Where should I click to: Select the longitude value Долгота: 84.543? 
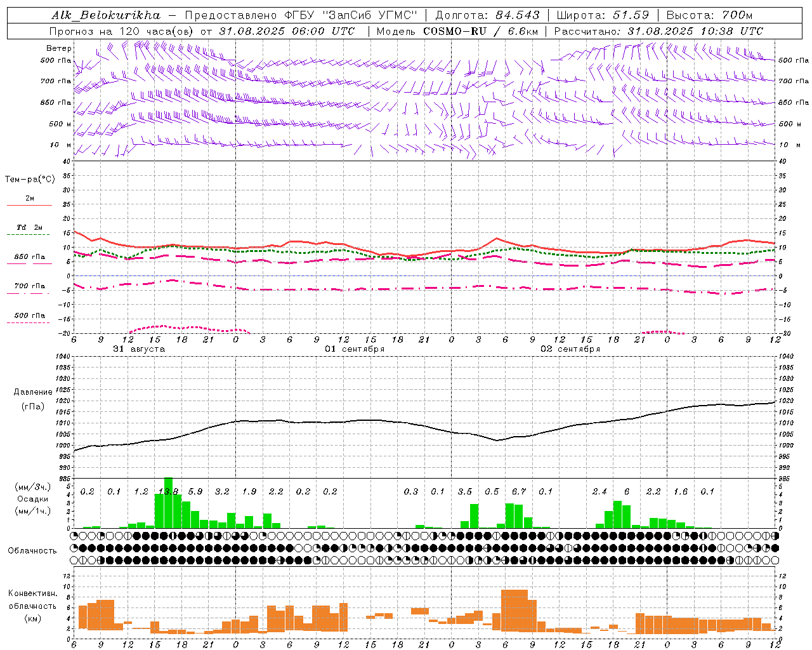coord(487,15)
